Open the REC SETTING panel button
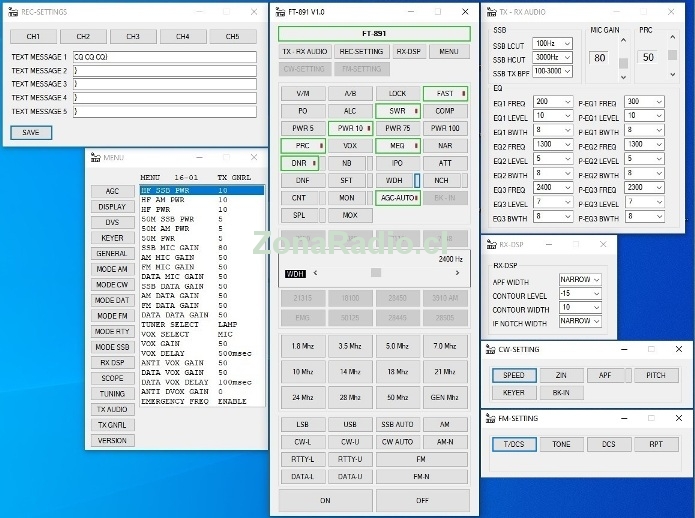The height and width of the screenshot is (518, 695). tap(361, 51)
